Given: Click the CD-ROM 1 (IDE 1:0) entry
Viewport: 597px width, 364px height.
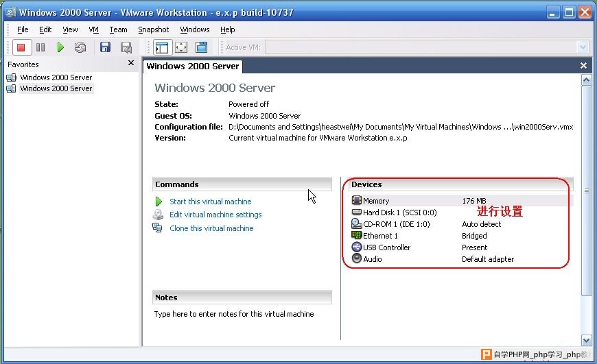Looking at the screenshot, I should 397,224.
